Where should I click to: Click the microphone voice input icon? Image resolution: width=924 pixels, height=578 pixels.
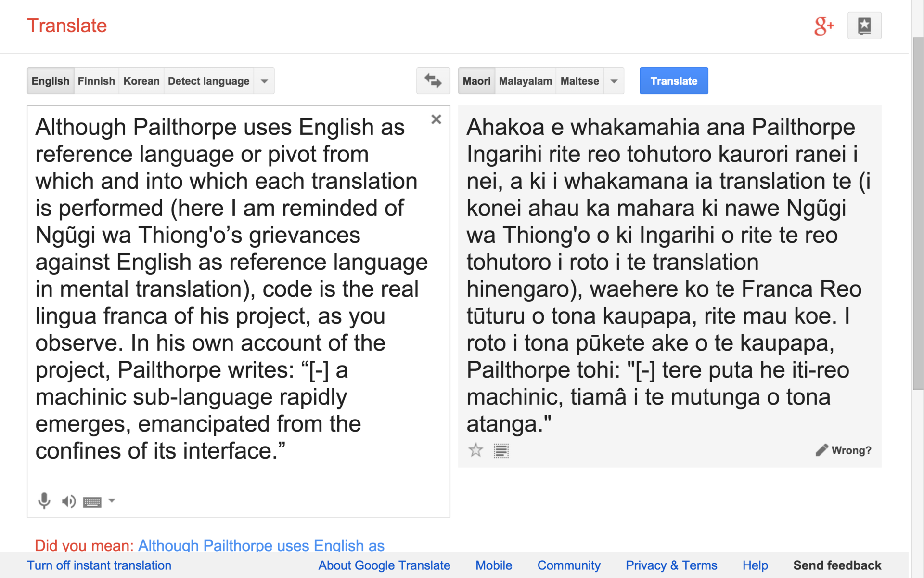point(44,501)
